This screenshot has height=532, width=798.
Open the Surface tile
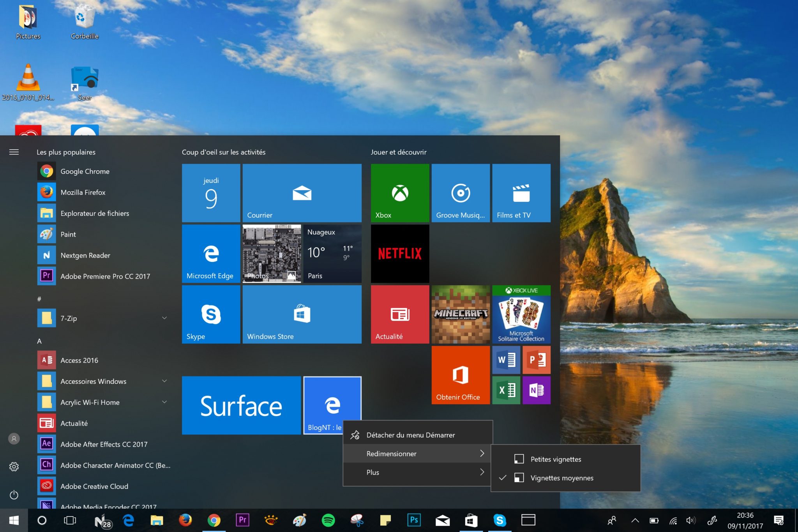point(241,405)
